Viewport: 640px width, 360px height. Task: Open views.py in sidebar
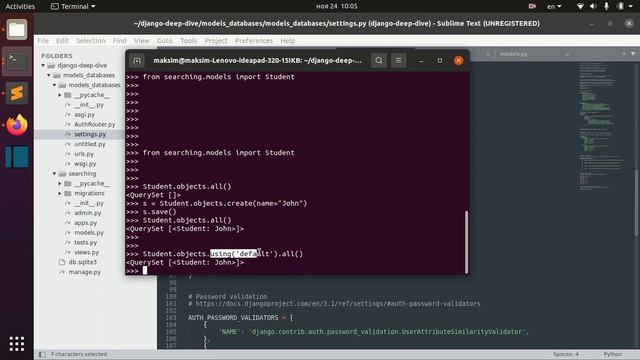tap(86, 252)
